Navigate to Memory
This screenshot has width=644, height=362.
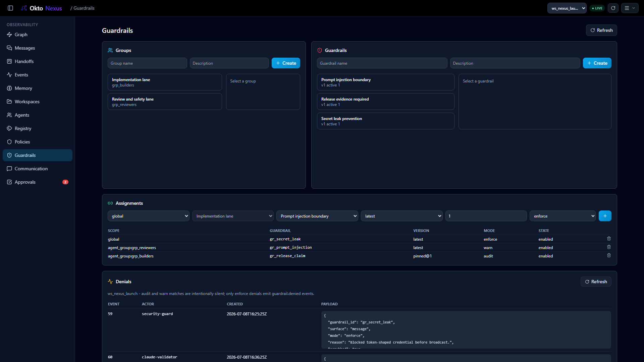38,88
